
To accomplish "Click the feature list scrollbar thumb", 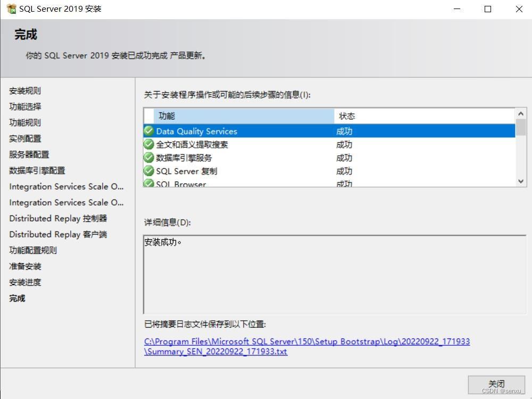I will click(521, 128).
